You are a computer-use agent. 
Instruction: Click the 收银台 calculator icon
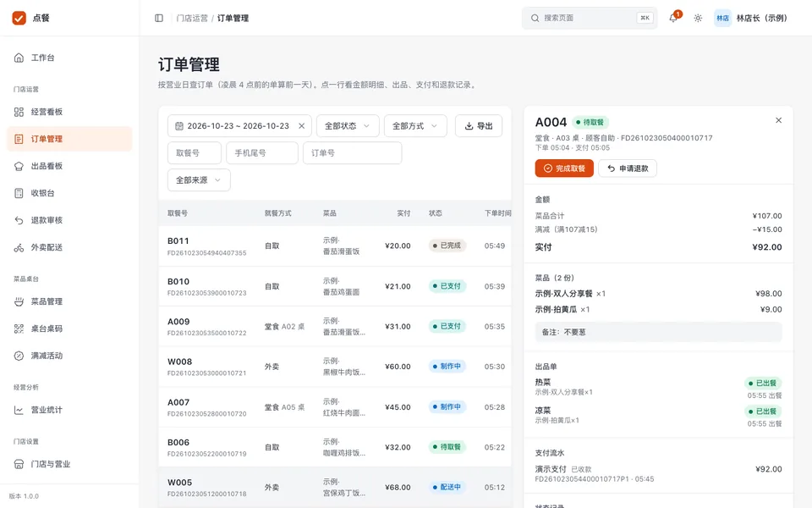click(x=19, y=193)
